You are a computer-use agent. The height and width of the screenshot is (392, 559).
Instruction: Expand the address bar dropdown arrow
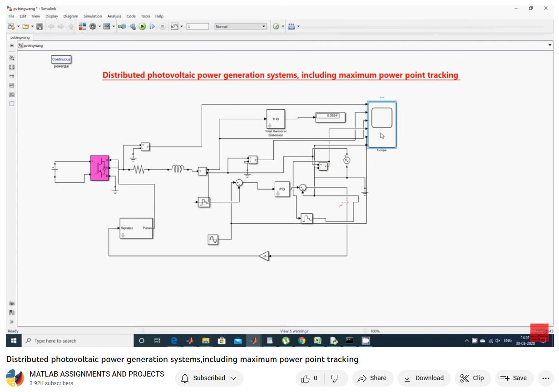[x=550, y=45]
